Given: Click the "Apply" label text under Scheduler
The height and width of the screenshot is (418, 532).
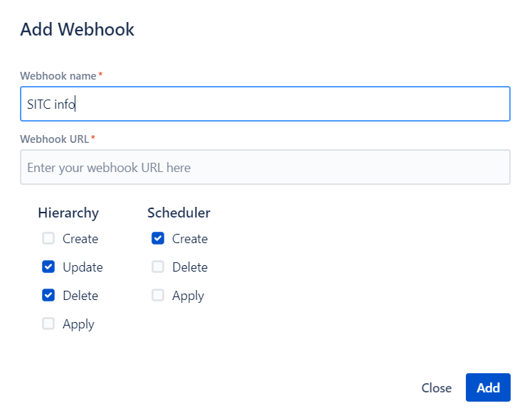Looking at the screenshot, I should 188,296.
